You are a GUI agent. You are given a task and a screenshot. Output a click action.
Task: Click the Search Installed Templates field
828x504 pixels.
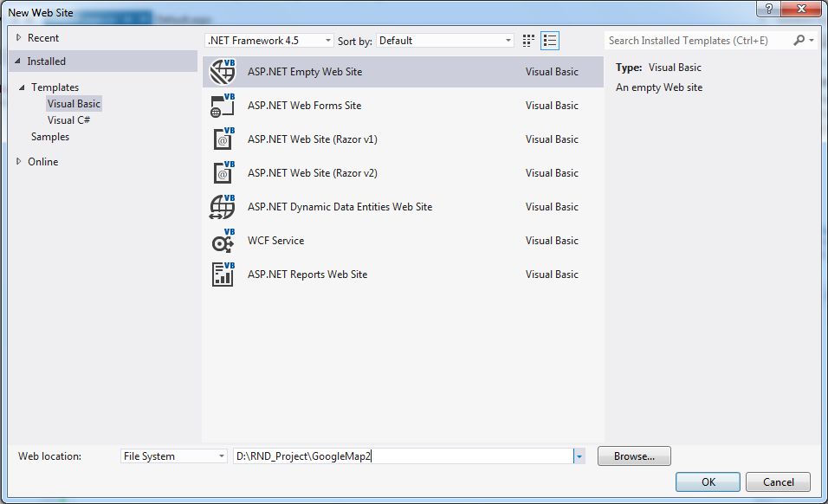(x=698, y=41)
